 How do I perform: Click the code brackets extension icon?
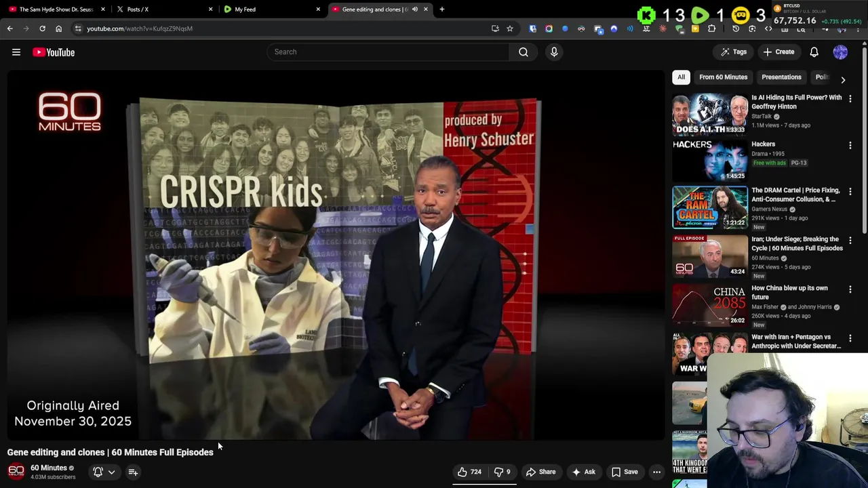tap(768, 29)
